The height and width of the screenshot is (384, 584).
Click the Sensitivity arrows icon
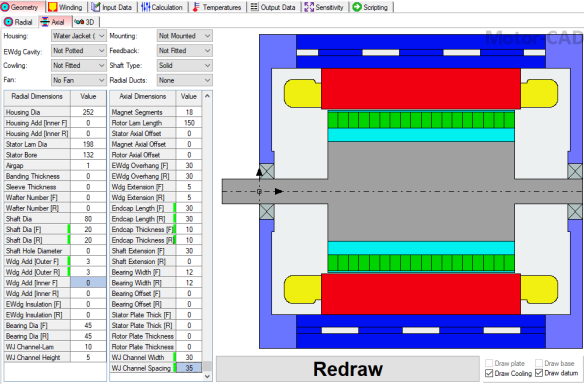coord(309,7)
